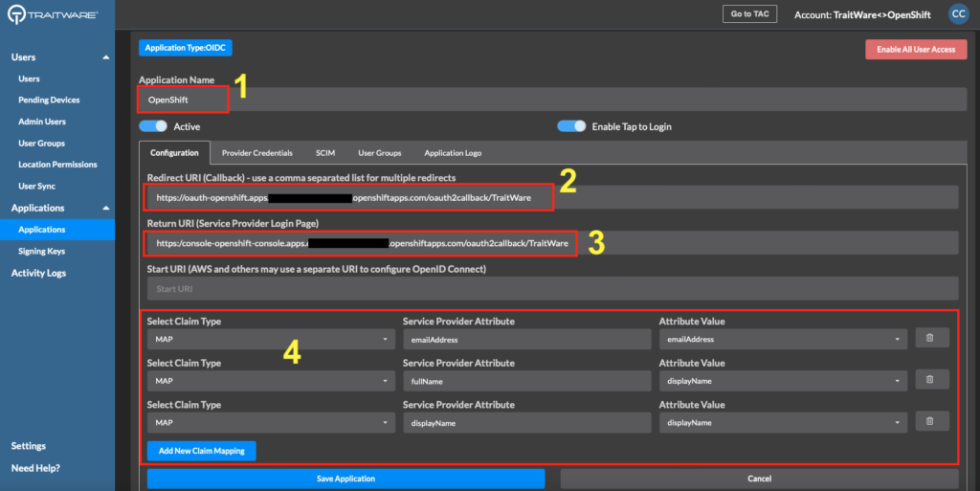Switch to the Provider Credentials tab
The image size is (980, 491).
(256, 153)
